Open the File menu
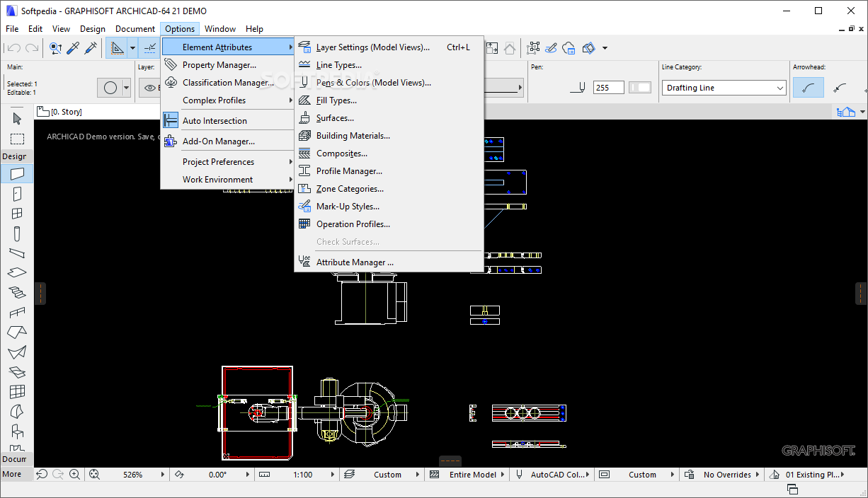 tap(12, 29)
